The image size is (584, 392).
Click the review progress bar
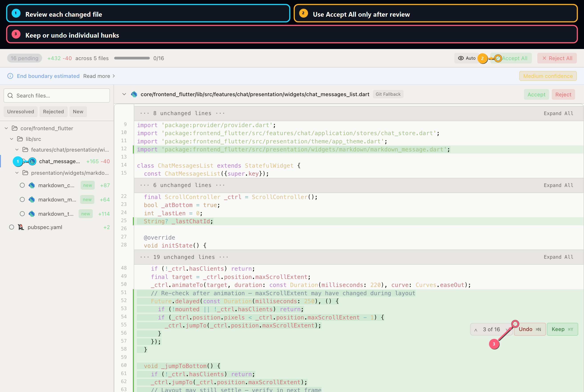click(x=132, y=58)
